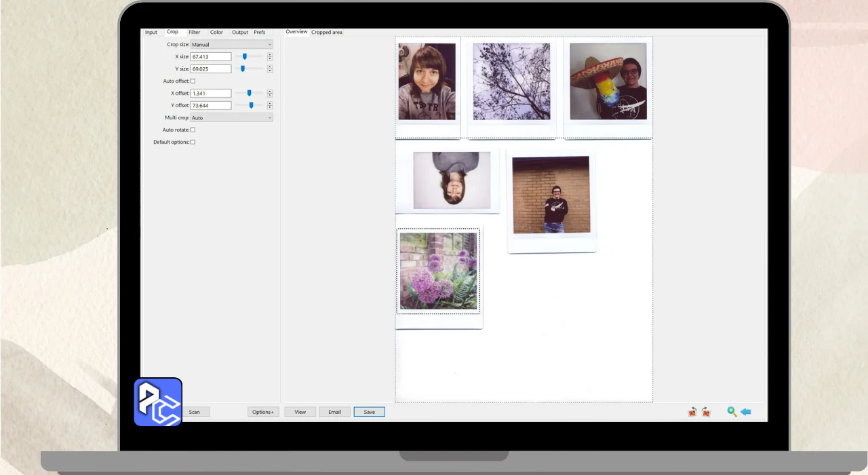This screenshot has width=868, height=475.
Task: Click the X size spinner arrows
Action: [x=270, y=57]
